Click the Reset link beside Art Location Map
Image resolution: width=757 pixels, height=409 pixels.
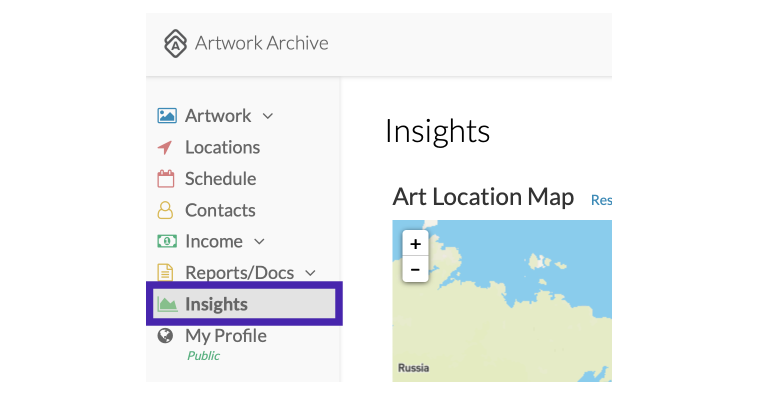pyautogui.click(x=602, y=200)
